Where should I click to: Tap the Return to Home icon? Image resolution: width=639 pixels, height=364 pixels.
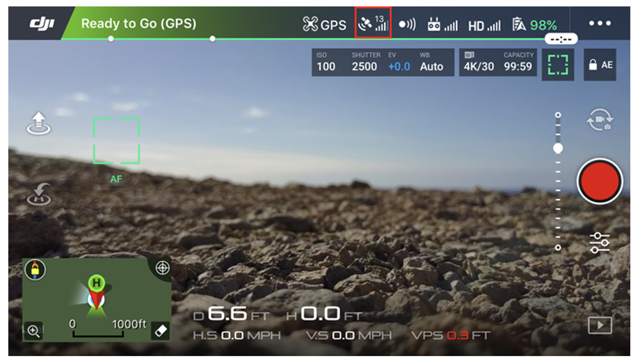tap(39, 194)
